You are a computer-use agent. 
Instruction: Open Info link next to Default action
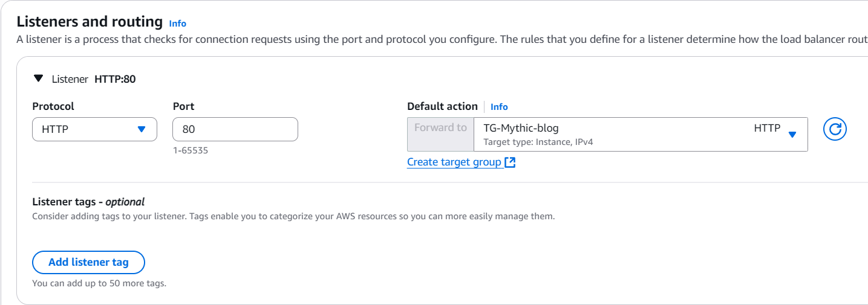tap(499, 107)
